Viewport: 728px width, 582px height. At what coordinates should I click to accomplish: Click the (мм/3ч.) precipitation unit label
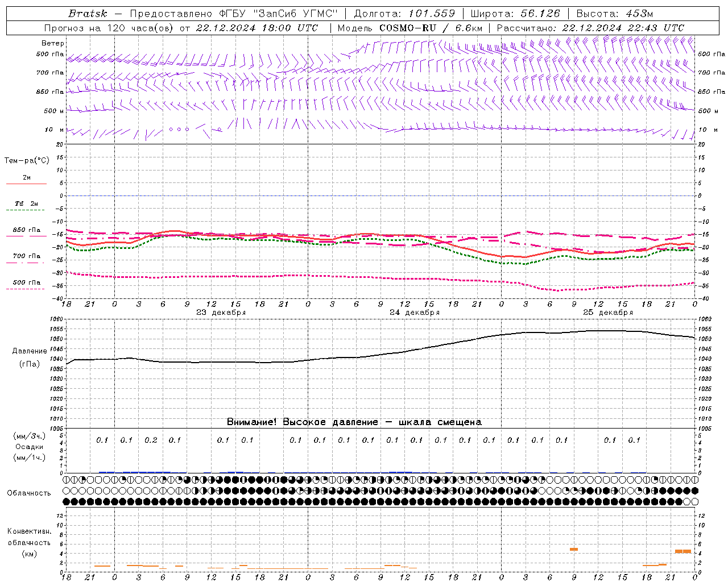point(29,436)
